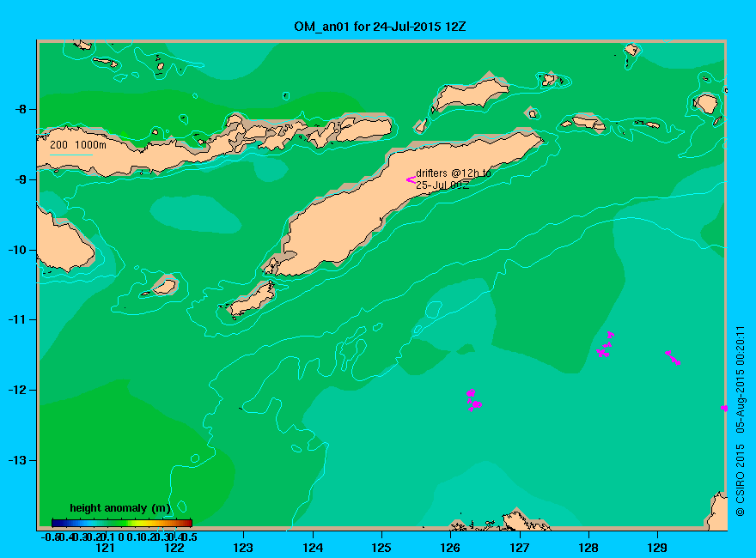Click the cyan sample line under "200 1000m"
Viewport: 756px width, 558px height.
tap(70, 155)
